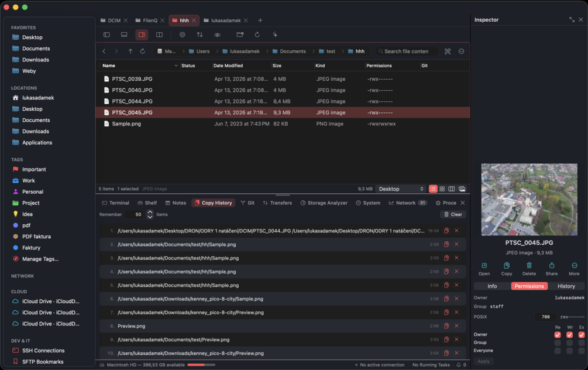Open the Storage Analyzer panel tab
The image size is (588, 370).
(324, 203)
